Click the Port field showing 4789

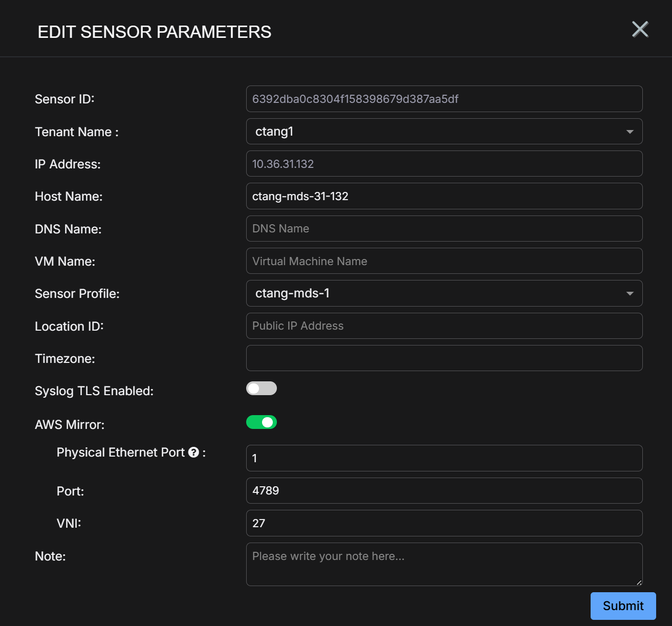tap(444, 491)
